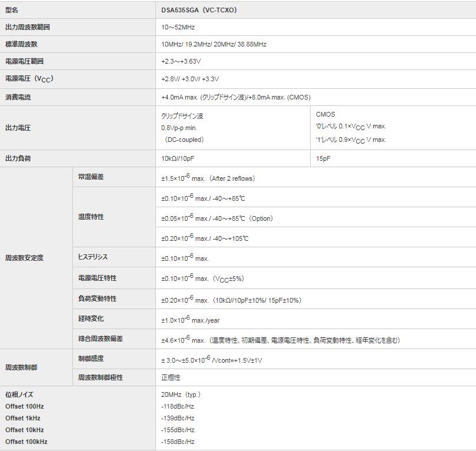
Task: Click the '出力電圧' row label
Action: (x=18, y=128)
